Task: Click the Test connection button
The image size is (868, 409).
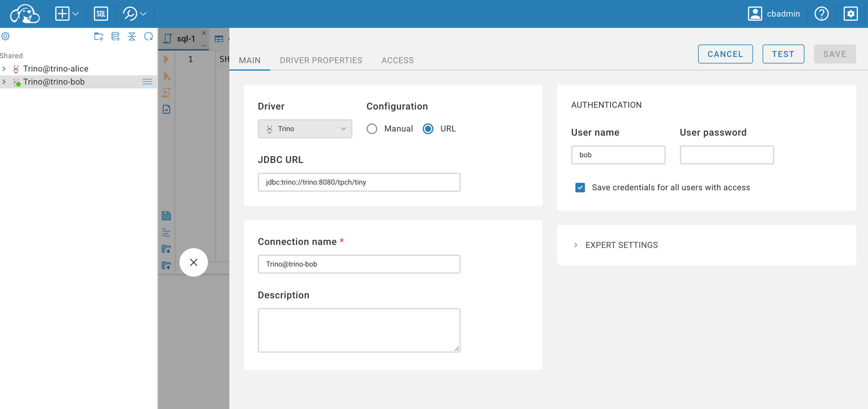Action: [783, 54]
